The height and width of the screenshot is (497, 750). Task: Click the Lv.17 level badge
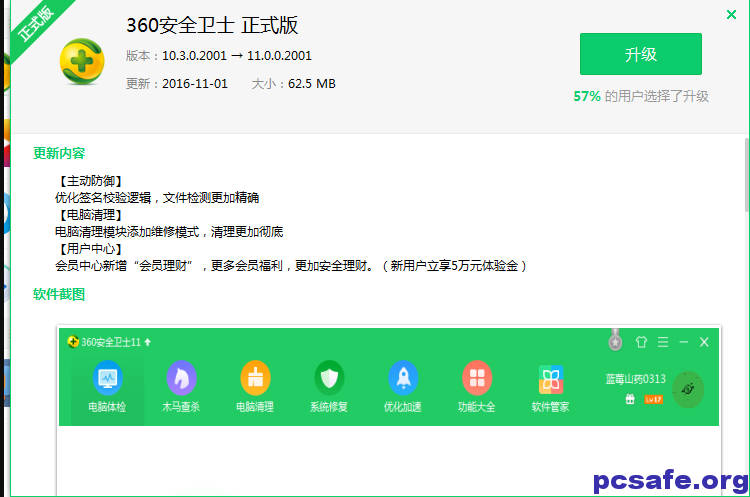click(x=653, y=398)
